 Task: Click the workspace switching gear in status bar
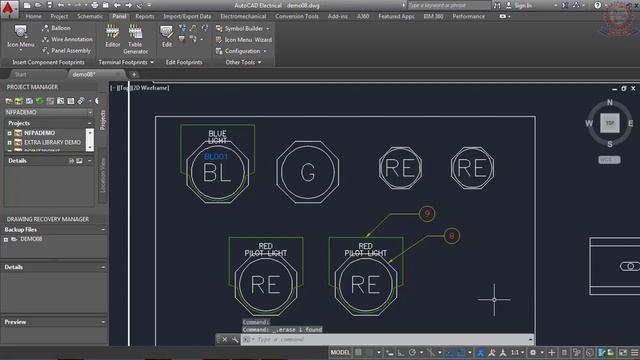[533, 352]
